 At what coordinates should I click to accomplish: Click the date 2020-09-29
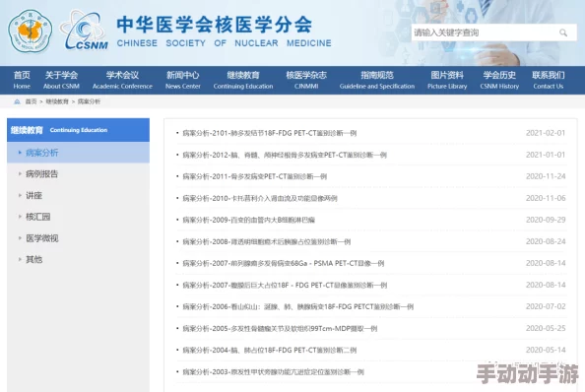pyautogui.click(x=546, y=220)
